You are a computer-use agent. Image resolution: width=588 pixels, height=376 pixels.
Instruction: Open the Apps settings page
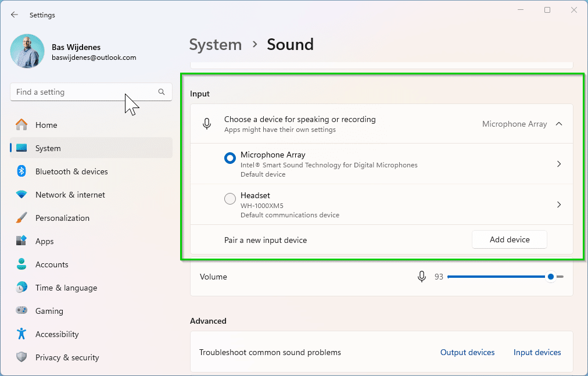click(x=45, y=241)
